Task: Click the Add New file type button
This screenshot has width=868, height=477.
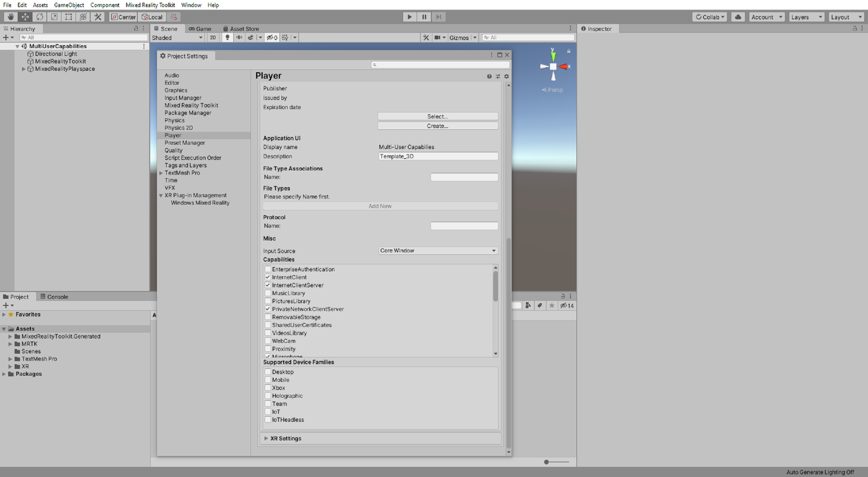Action: 380,206
